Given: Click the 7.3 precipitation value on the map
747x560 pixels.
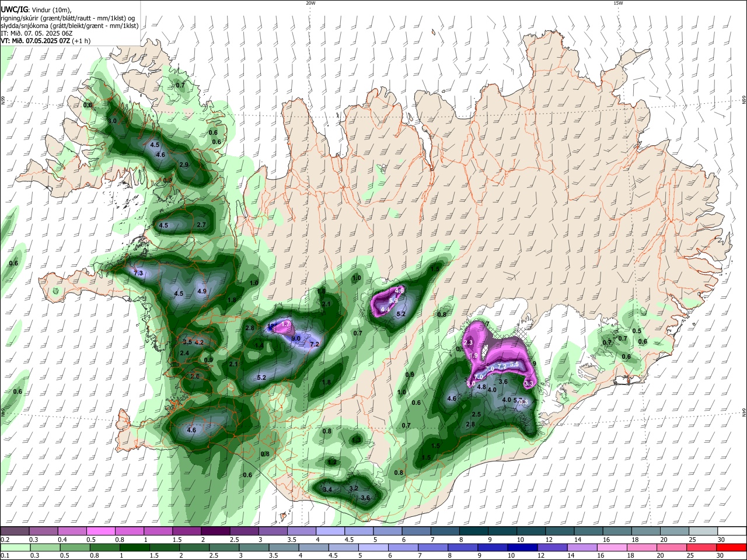Looking at the screenshot, I should (x=138, y=273).
